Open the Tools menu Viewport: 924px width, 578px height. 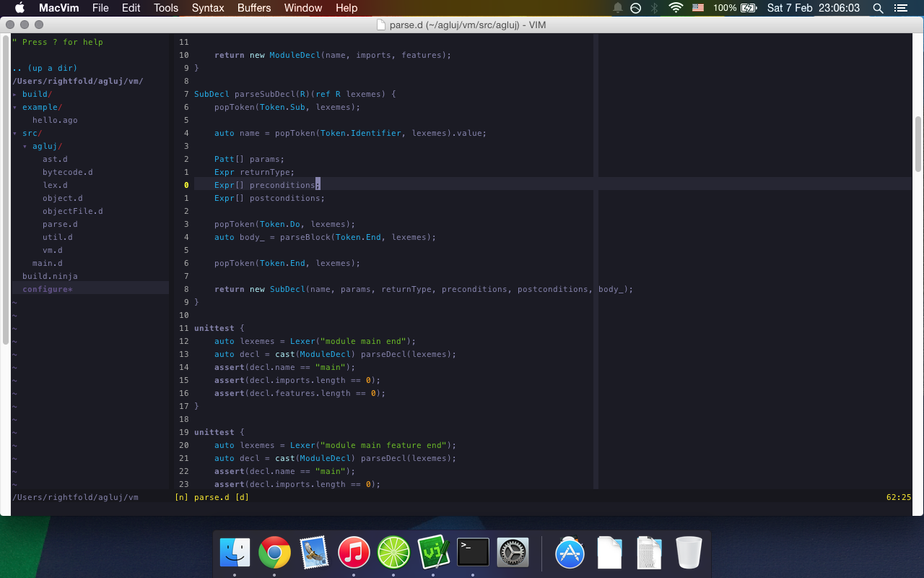point(165,8)
